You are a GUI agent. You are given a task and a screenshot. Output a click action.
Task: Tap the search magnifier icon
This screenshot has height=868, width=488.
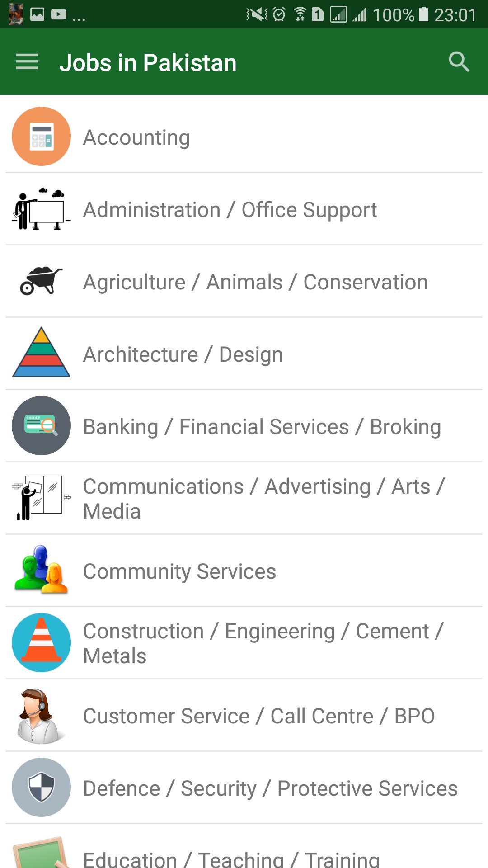click(459, 62)
